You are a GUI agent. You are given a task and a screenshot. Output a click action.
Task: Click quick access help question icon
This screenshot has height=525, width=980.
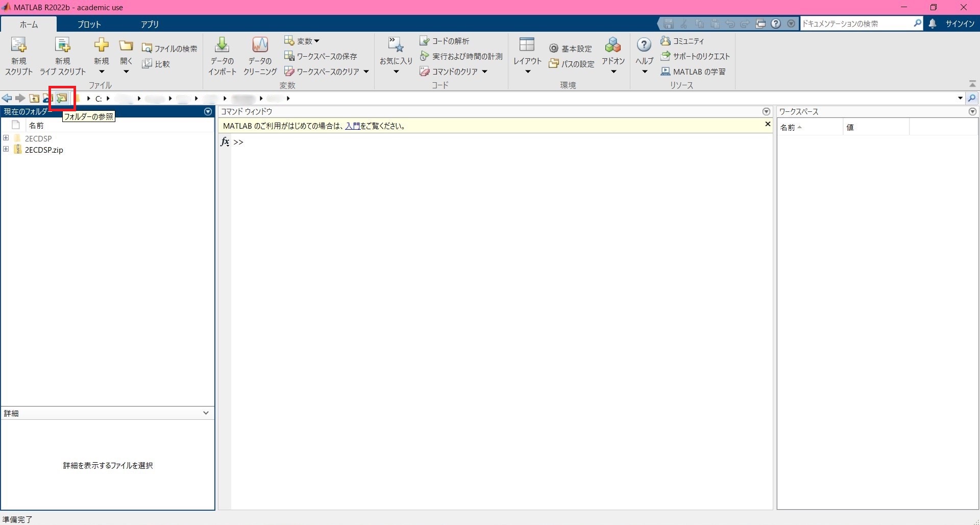tap(776, 23)
